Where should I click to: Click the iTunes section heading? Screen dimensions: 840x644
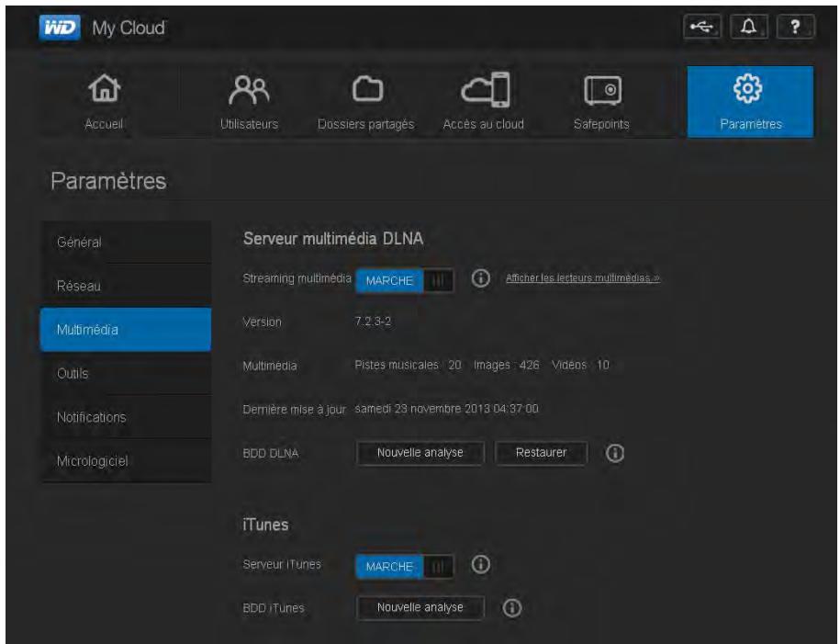[x=265, y=525]
